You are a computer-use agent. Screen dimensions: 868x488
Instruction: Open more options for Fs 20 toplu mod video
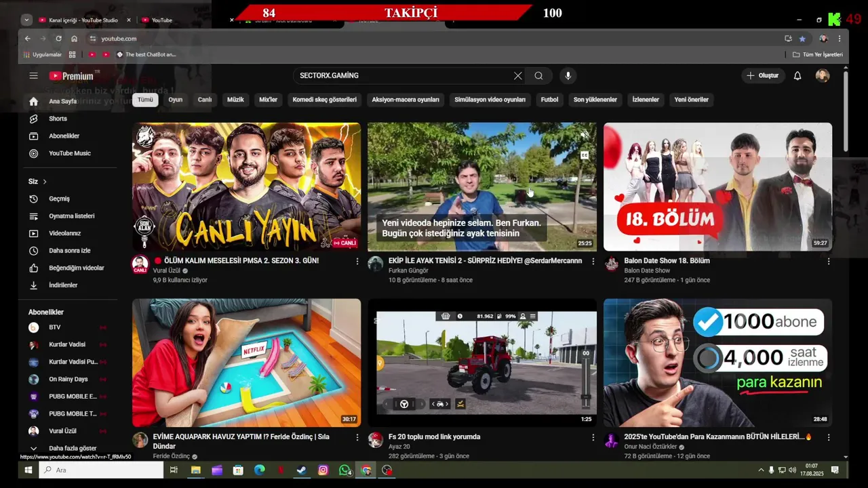coord(593,438)
